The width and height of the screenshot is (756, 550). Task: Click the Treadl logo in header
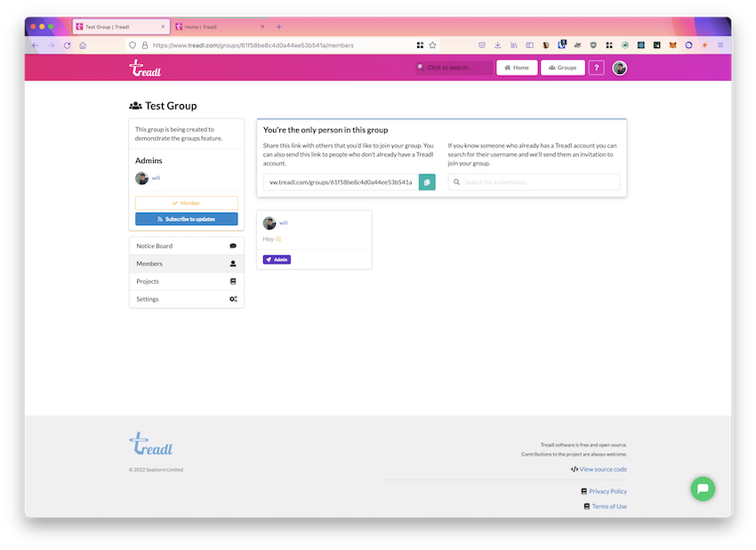point(145,68)
